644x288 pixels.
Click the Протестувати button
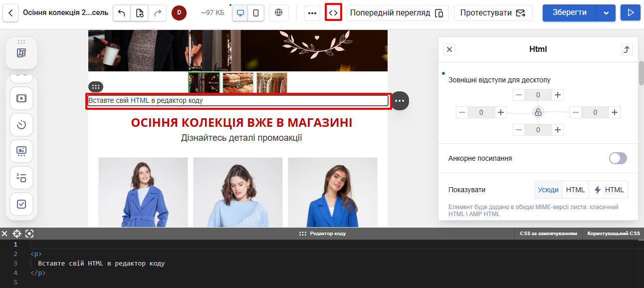(x=493, y=13)
